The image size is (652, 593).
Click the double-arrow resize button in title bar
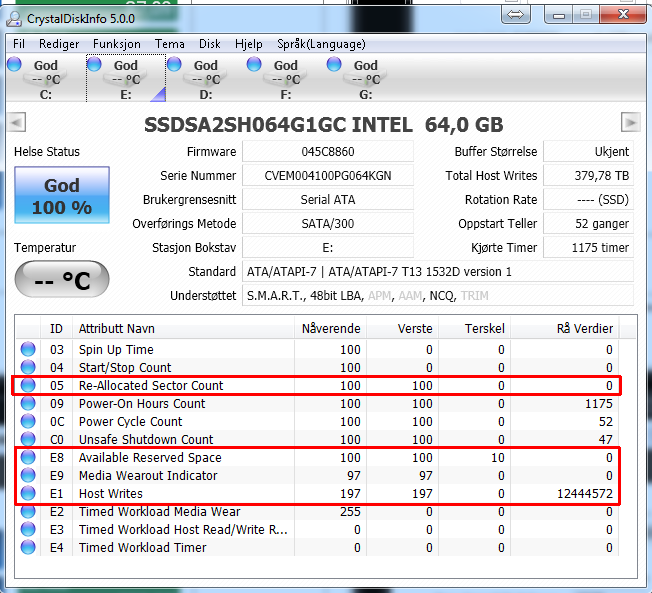coord(516,15)
